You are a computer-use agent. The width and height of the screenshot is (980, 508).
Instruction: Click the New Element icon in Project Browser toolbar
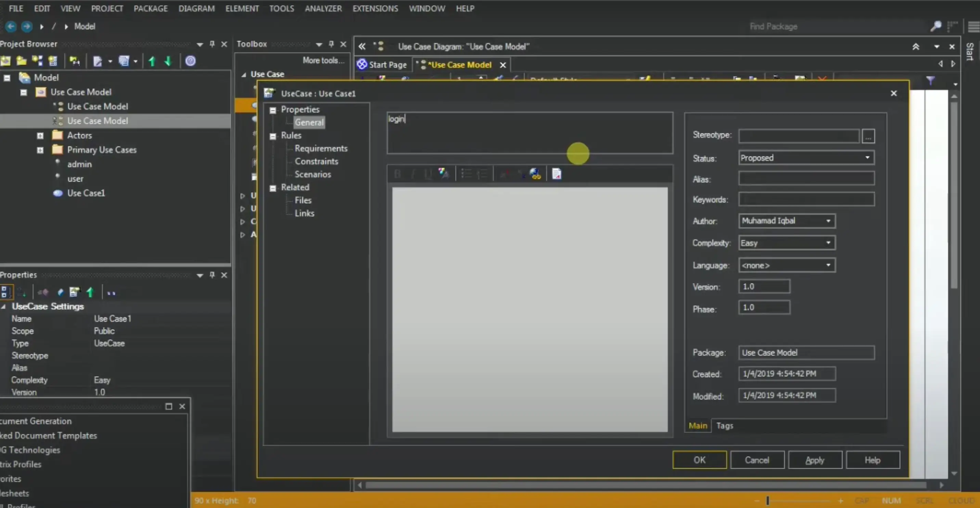[x=53, y=61]
